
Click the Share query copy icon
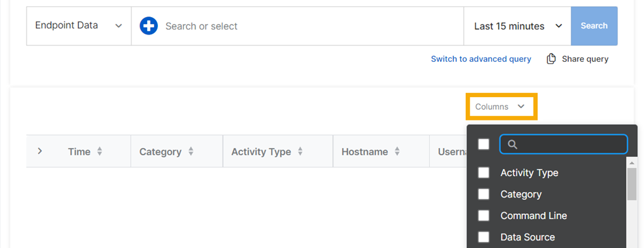[x=550, y=59]
